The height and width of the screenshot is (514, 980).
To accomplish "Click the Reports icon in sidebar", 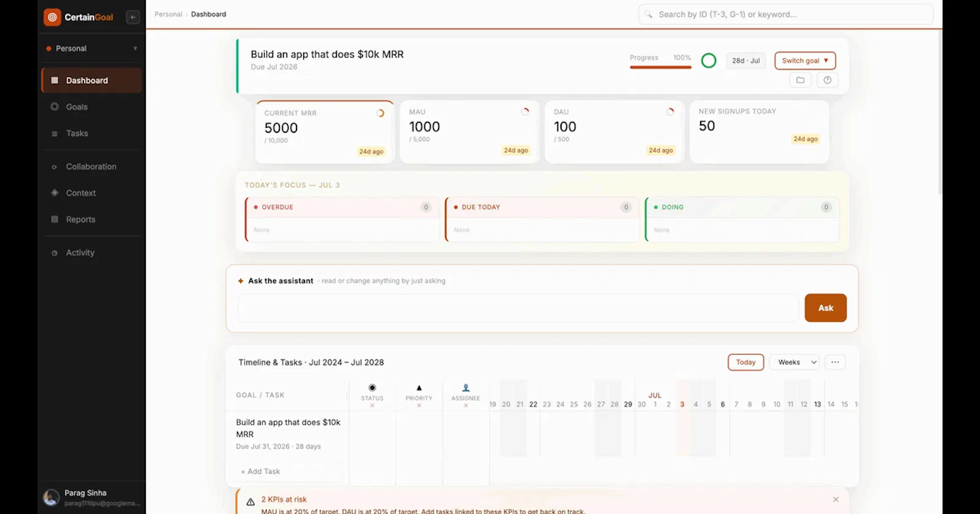I will (55, 219).
